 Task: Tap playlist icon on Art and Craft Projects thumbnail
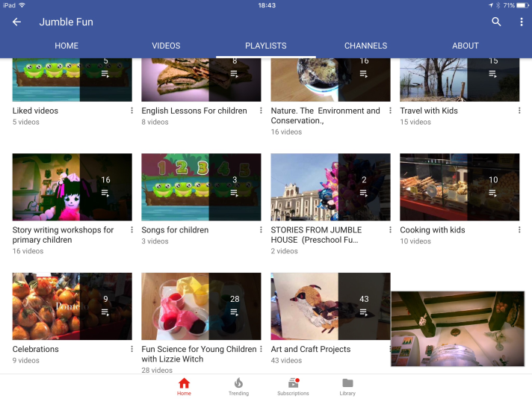[x=364, y=312]
